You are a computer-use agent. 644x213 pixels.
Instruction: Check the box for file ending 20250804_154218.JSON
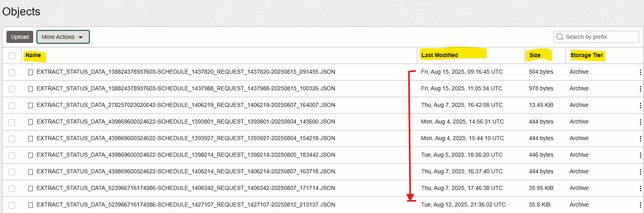click(12, 139)
